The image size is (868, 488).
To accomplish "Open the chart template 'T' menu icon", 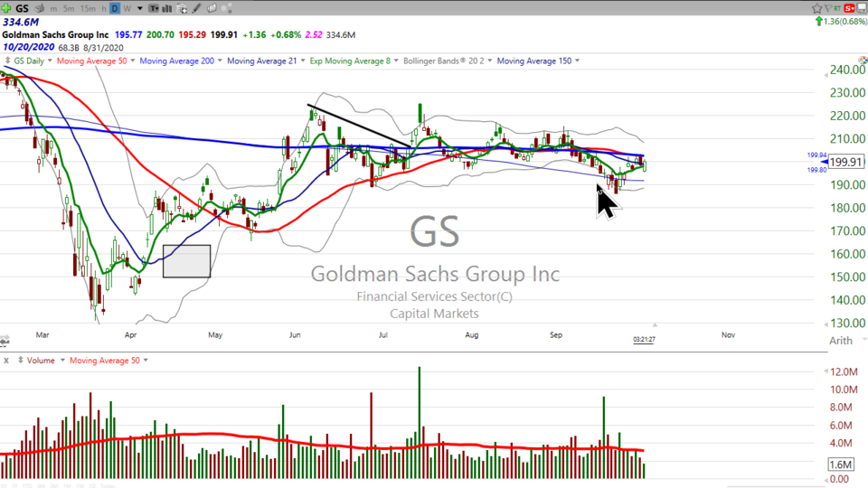I will coord(154,8).
